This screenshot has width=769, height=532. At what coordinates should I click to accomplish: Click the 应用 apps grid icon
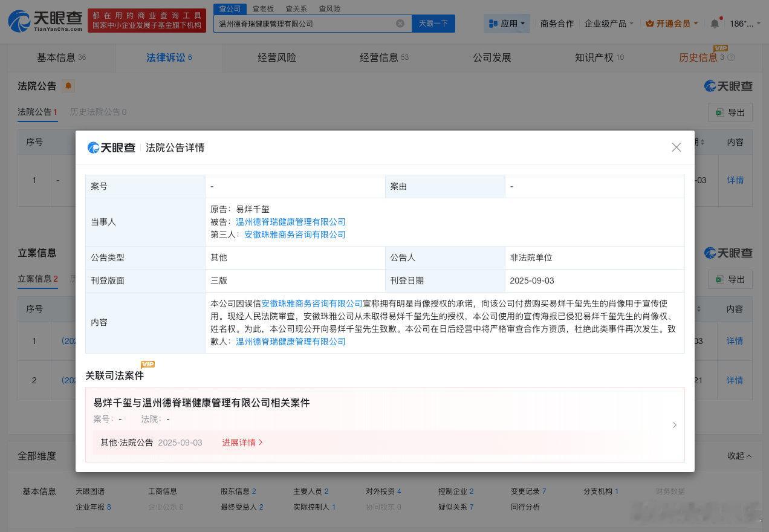(493, 24)
